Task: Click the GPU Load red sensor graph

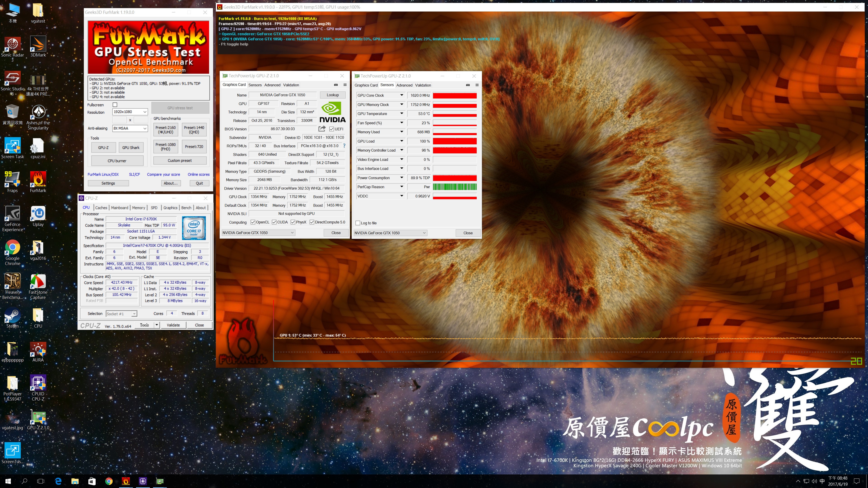Action: [x=455, y=141]
